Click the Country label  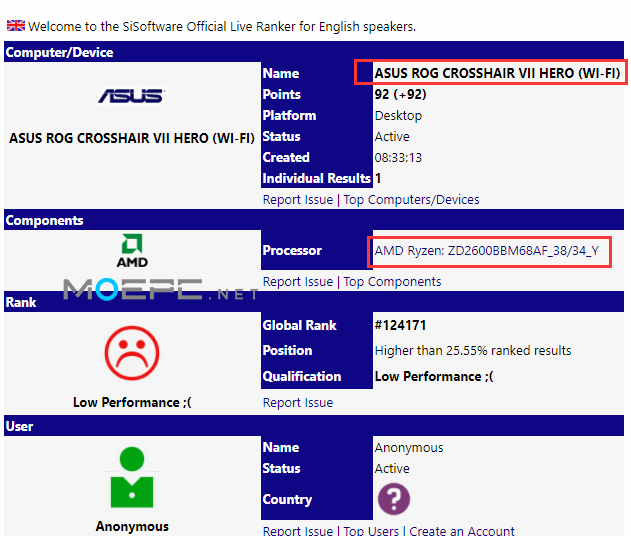[287, 499]
